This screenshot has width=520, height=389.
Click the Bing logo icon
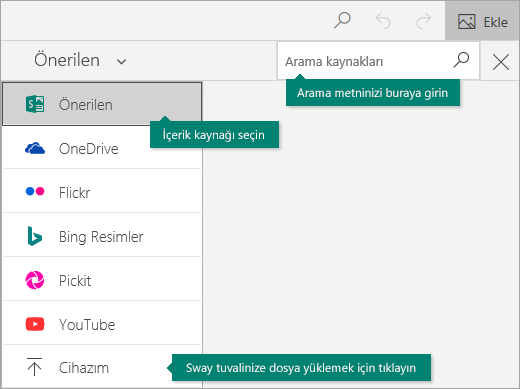click(x=35, y=236)
